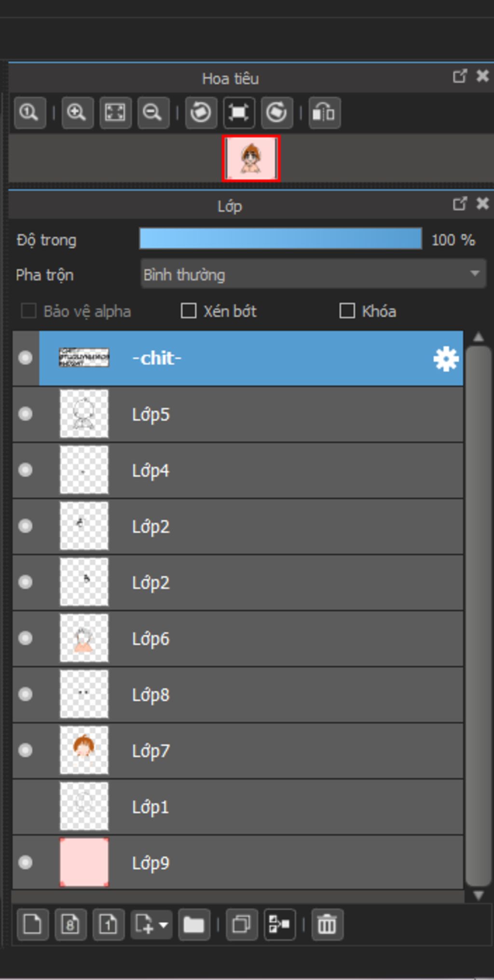Open the -chit- layer settings gear

click(446, 359)
